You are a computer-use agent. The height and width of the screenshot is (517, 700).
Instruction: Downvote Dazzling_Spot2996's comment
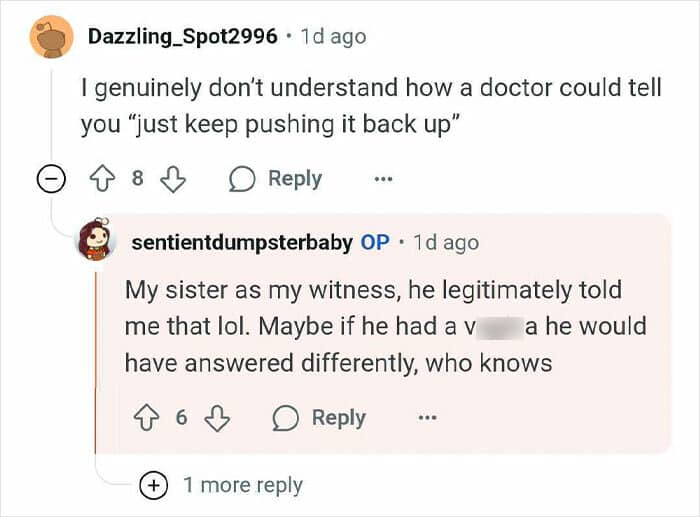(x=174, y=179)
